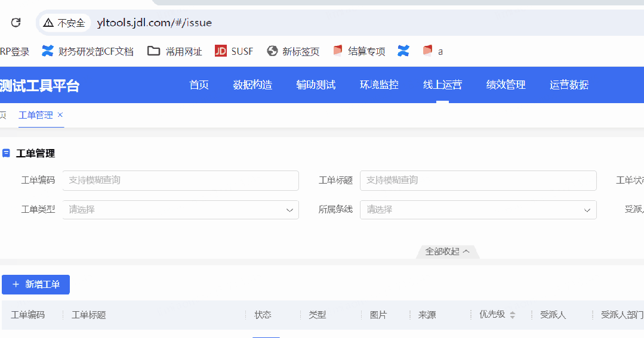The image size is (644, 338).
Task: Open the 所属条线 dropdown
Action: click(x=478, y=210)
